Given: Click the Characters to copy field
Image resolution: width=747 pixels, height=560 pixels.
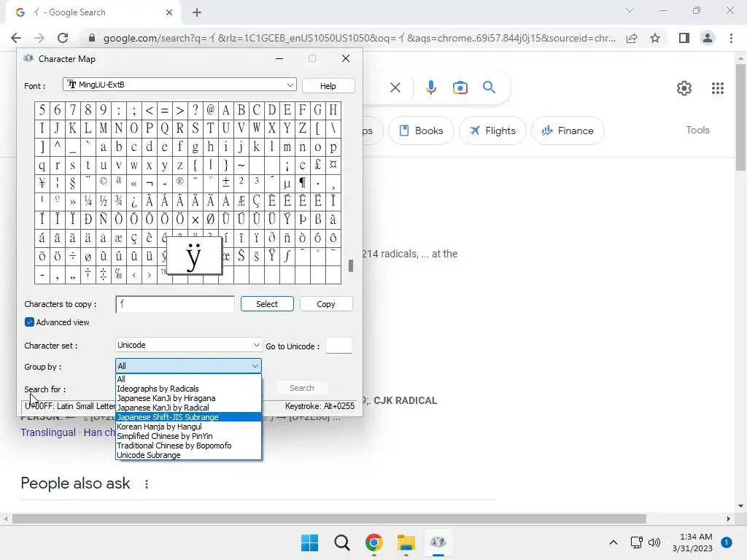Looking at the screenshot, I should [175, 304].
